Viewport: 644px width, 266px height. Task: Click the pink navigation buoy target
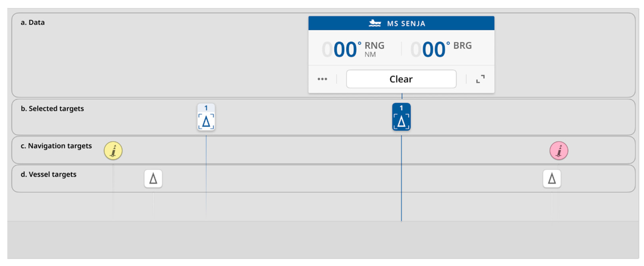pyautogui.click(x=559, y=151)
